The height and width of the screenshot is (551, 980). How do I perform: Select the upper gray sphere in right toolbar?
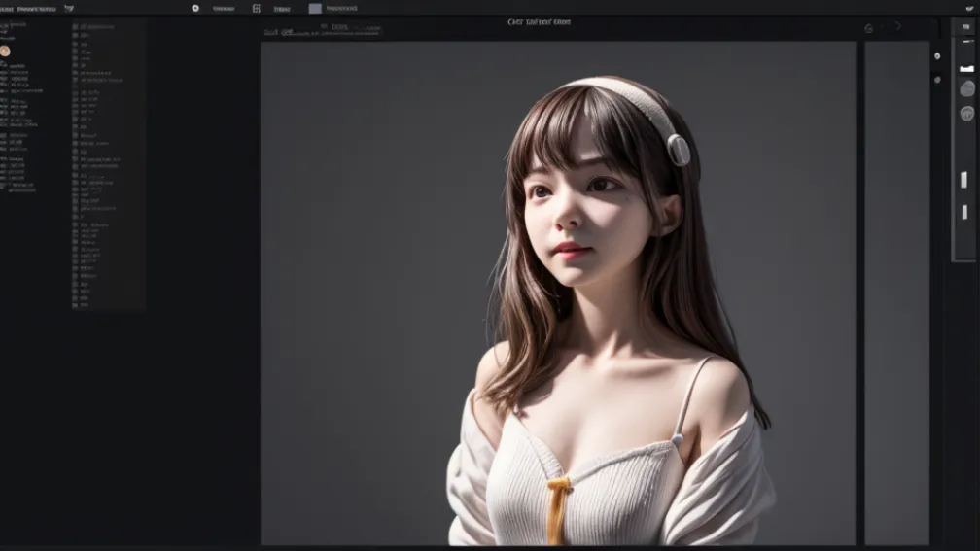966,89
